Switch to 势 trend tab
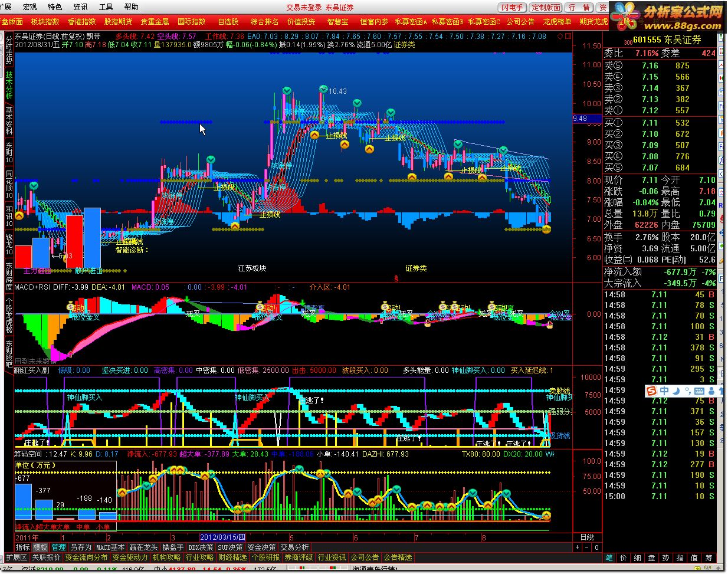 coord(665,557)
